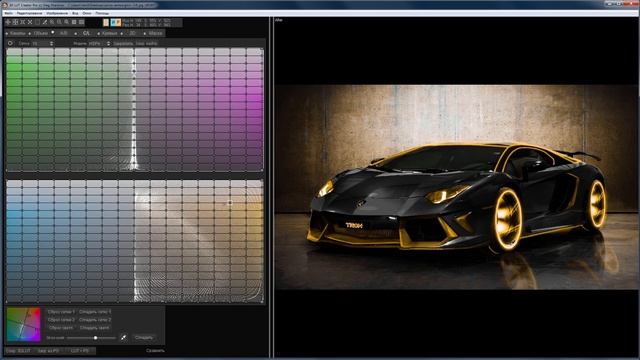
Task: Click Сброс сетки 2
Action: [61, 320]
